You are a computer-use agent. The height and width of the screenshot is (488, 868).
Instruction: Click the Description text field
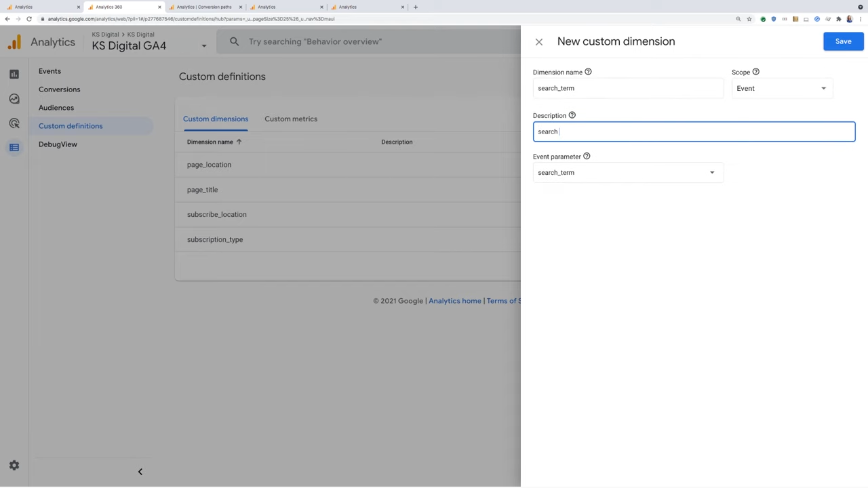pyautogui.click(x=694, y=131)
